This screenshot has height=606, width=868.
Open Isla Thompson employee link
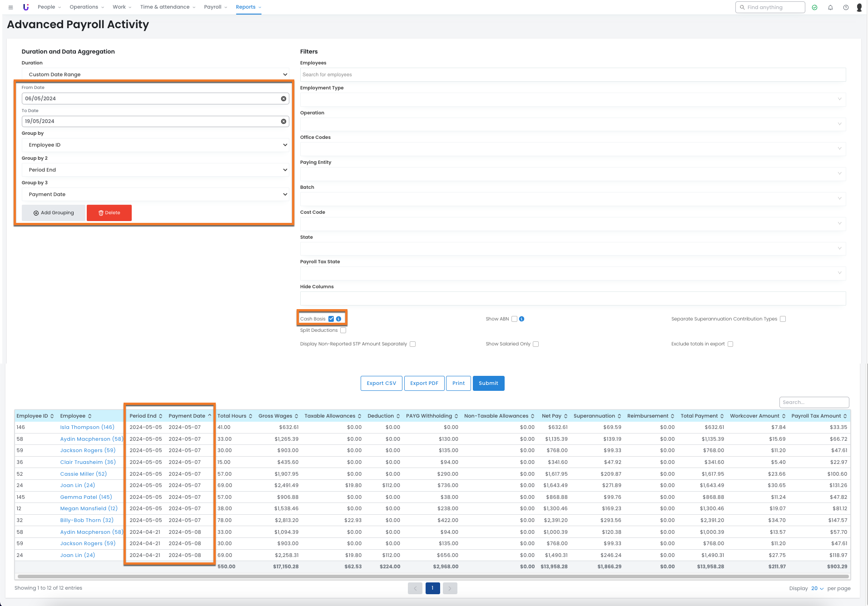[87, 427]
